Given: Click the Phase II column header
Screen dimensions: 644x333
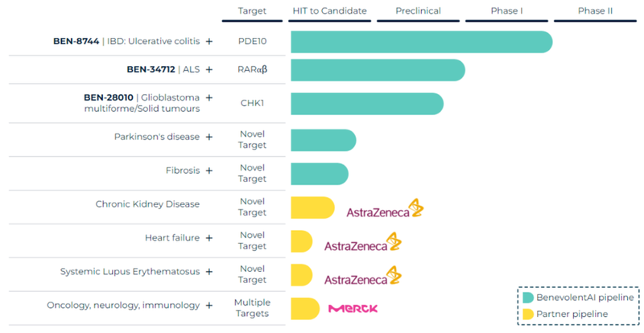Looking at the screenshot, I should tap(596, 11).
